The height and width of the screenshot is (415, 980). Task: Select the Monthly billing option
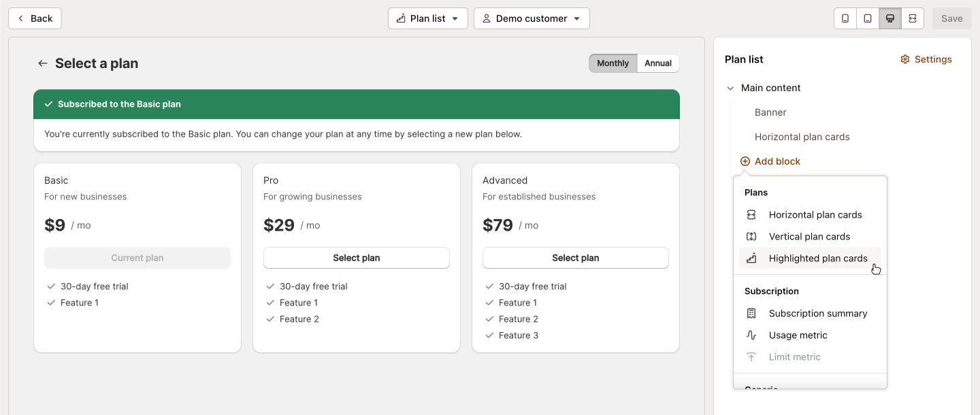pos(612,63)
